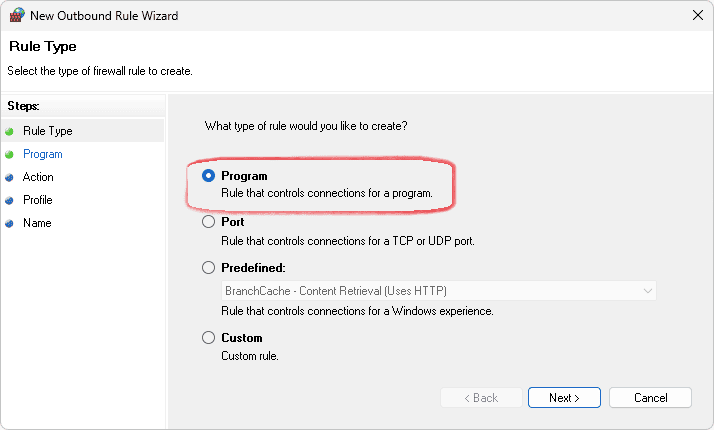Screen dimensions: 714x430
Task: Jump to the Program step in sidebar
Action: [x=43, y=154]
